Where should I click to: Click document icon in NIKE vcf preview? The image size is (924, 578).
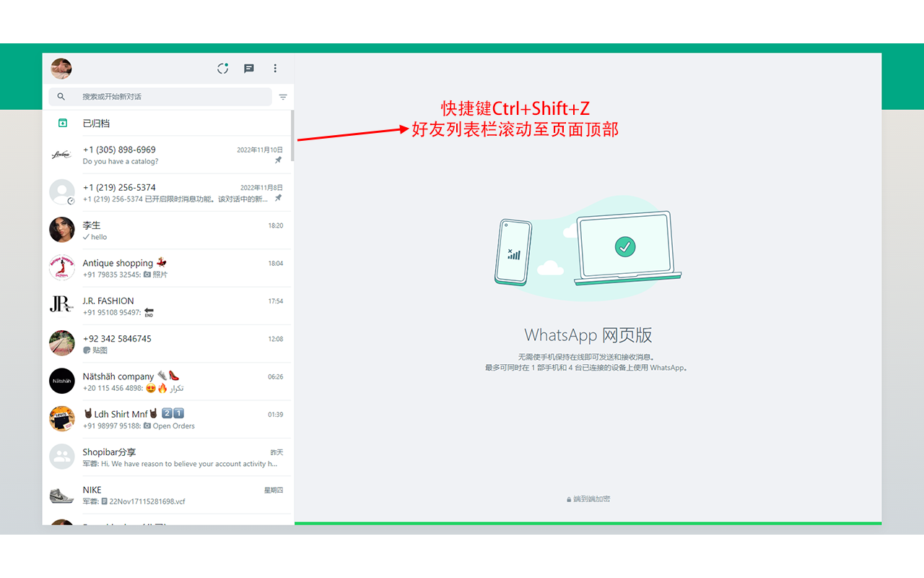point(105,501)
